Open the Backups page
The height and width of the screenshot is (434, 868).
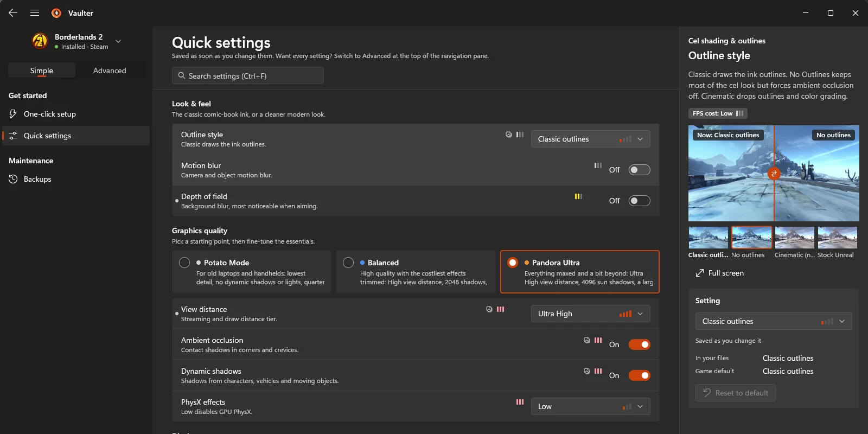coord(76,179)
